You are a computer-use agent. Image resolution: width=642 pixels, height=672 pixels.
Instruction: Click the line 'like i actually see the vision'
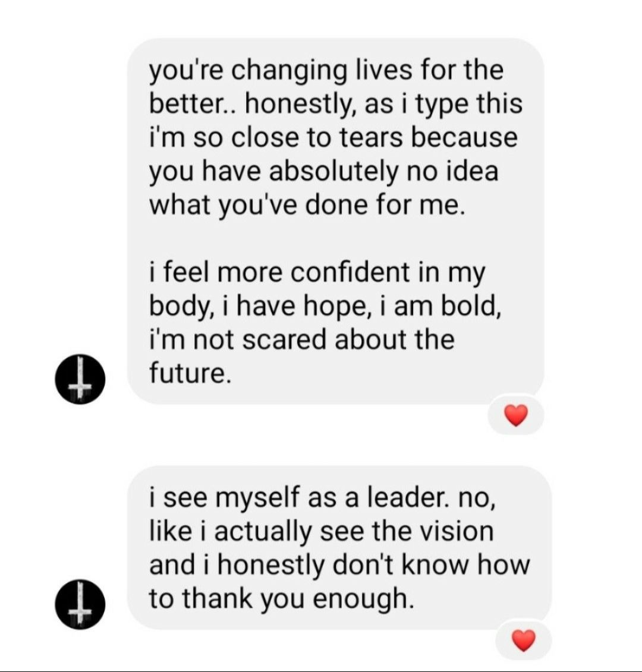click(321, 531)
